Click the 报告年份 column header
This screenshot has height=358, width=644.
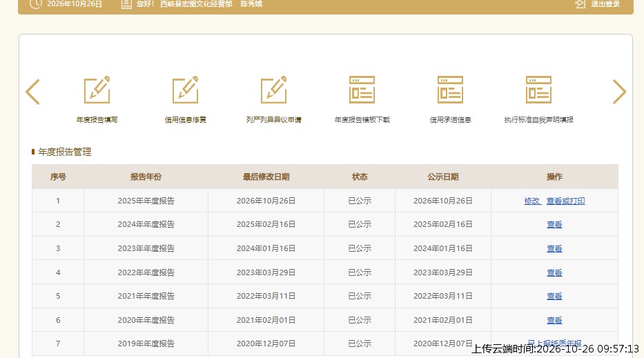click(146, 177)
